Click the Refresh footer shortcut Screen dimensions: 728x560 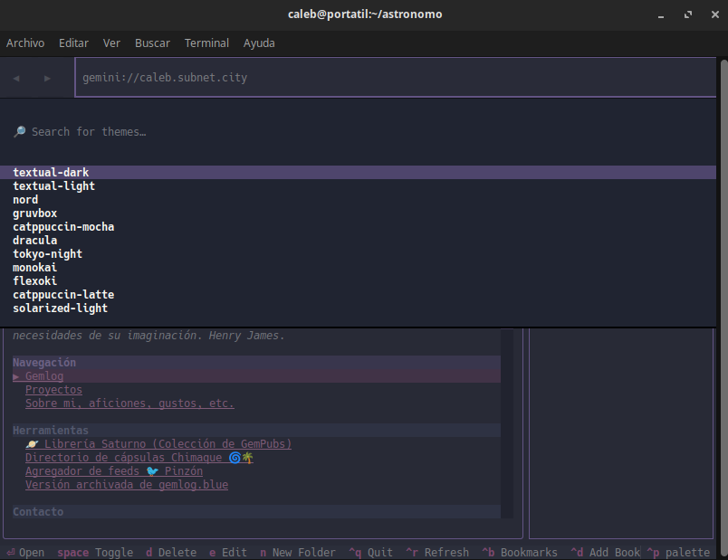437,553
